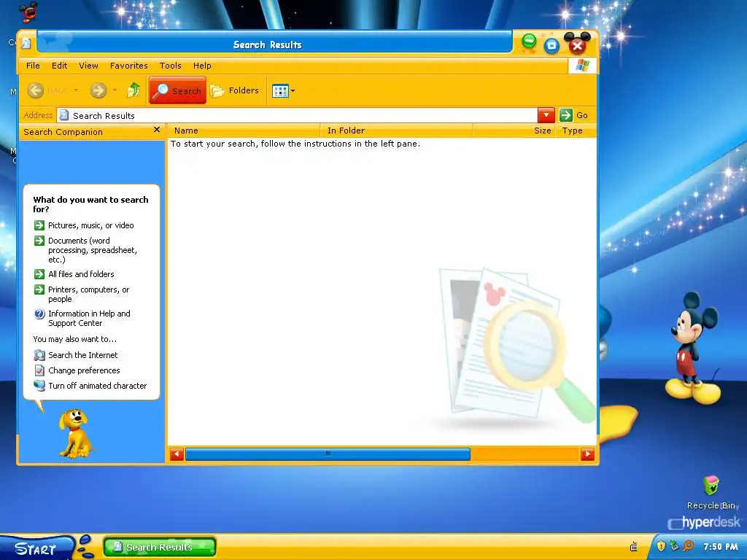Screen dimensions: 747x560
Task: Maximize the Search Results window
Action: pyautogui.click(x=551, y=46)
